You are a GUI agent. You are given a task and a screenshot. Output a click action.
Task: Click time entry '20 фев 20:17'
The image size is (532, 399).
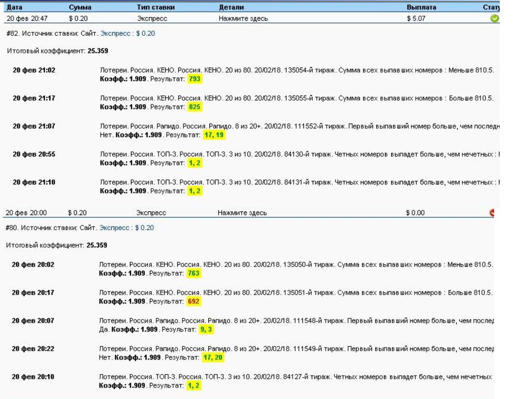33,293
